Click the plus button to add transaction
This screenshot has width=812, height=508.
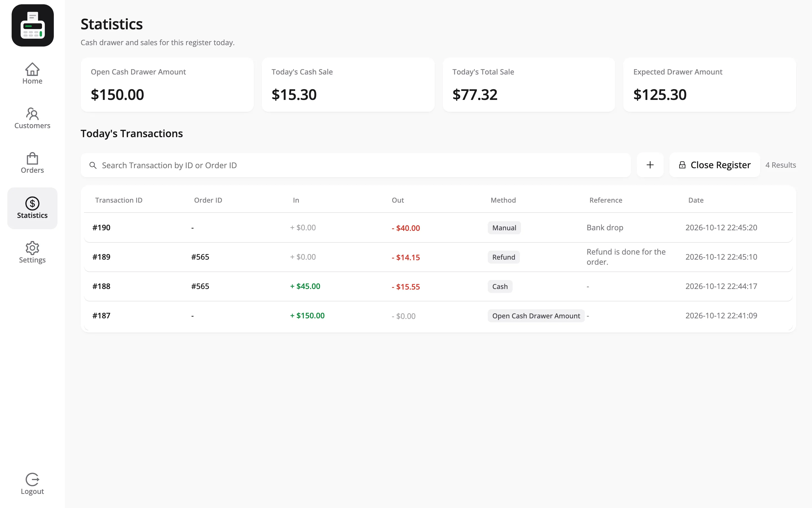(x=650, y=165)
